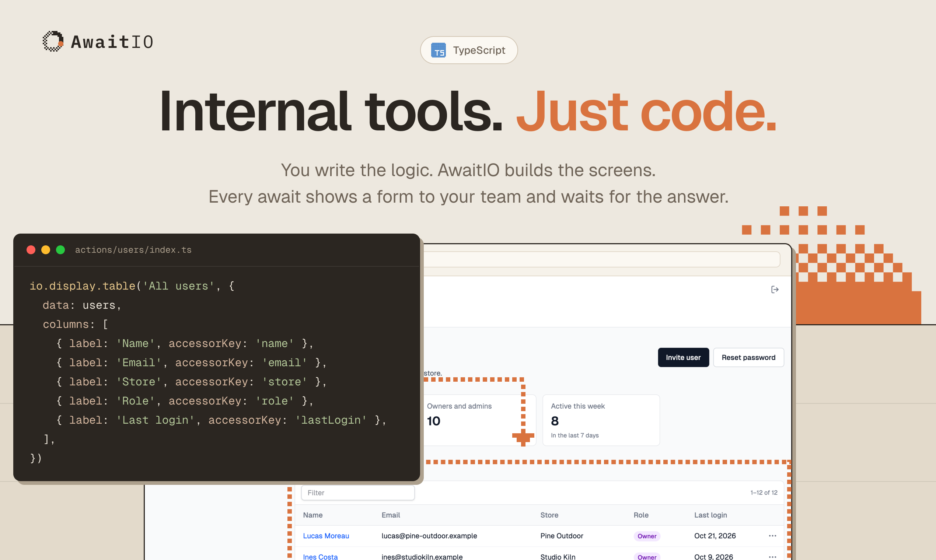Click the AwaitIO wordmark text
Viewport: 936px width, 560px height.
[x=112, y=42]
